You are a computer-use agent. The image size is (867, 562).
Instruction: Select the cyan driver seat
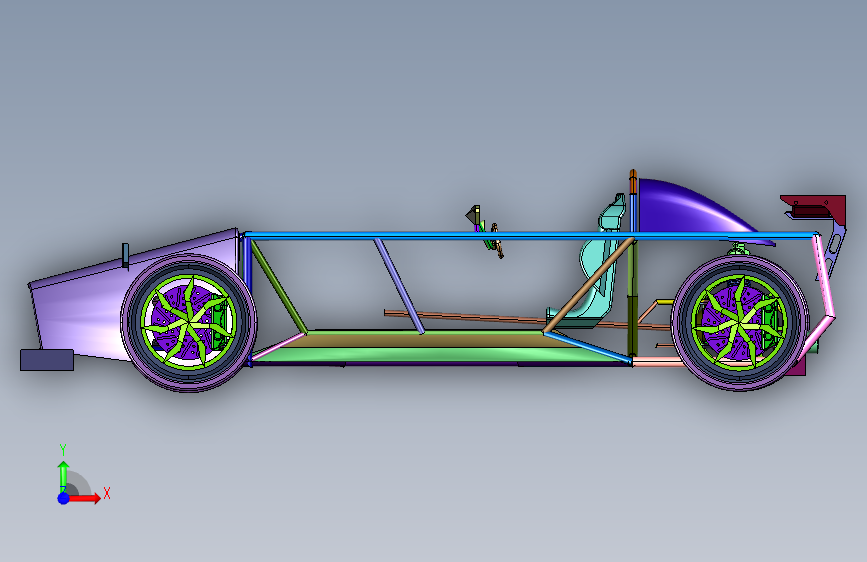click(594, 268)
